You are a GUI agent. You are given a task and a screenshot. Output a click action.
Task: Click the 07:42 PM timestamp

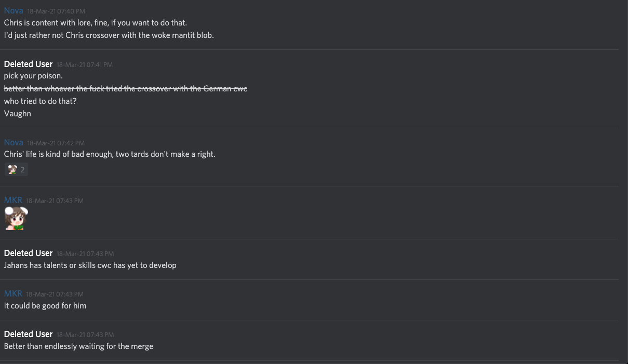(56, 143)
